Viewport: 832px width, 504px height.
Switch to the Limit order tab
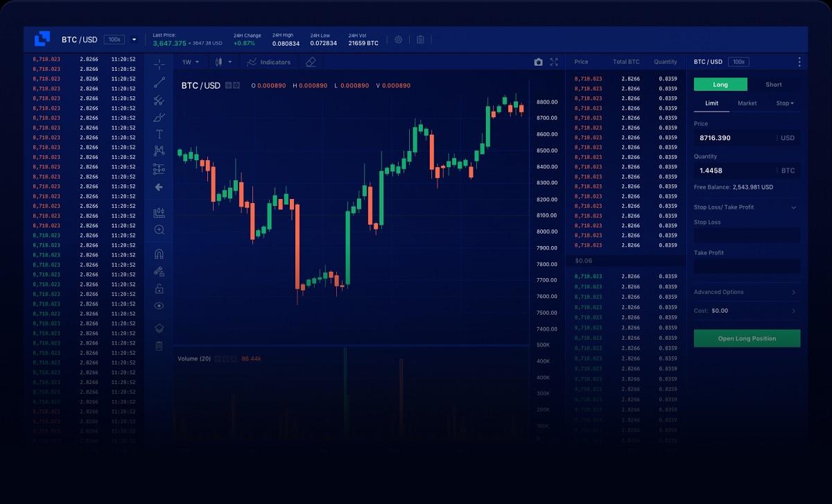click(x=711, y=103)
